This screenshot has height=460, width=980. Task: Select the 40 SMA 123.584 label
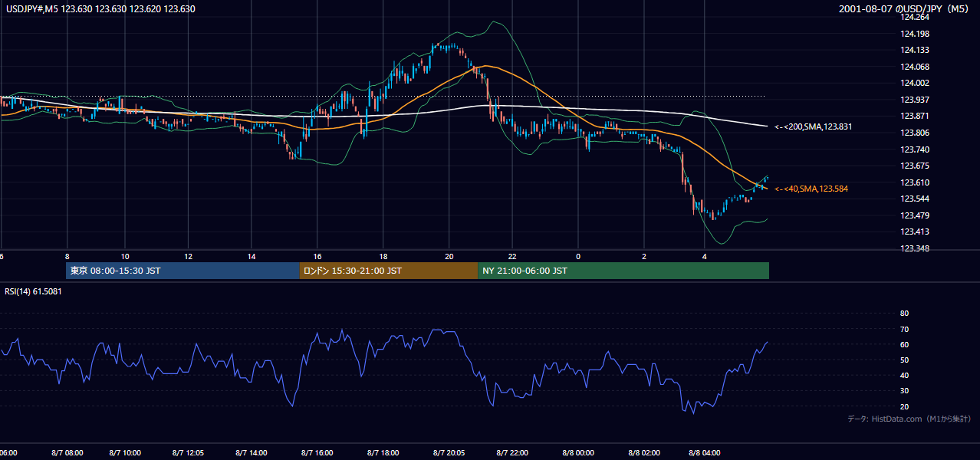coord(811,189)
